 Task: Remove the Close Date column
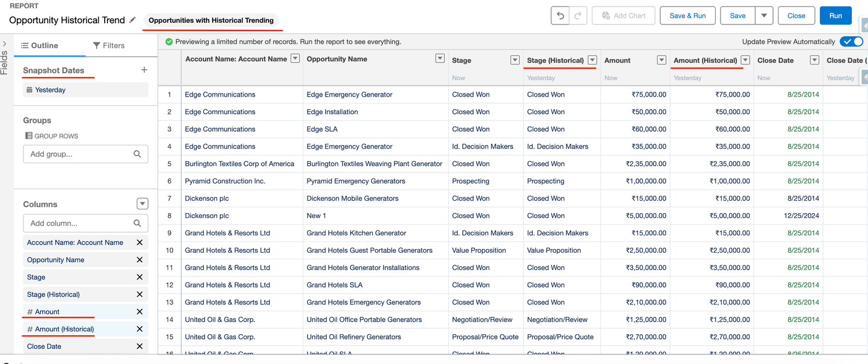139,347
